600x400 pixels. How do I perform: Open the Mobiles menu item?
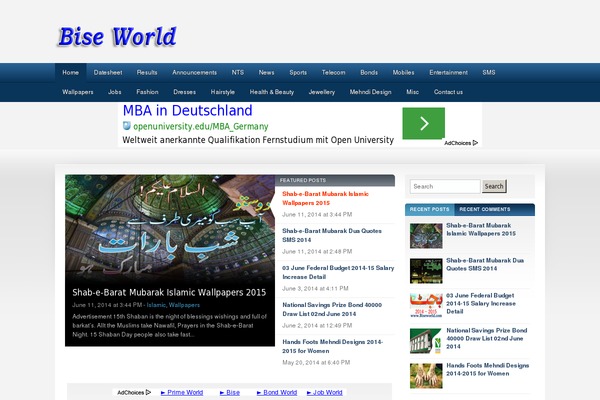pos(403,72)
